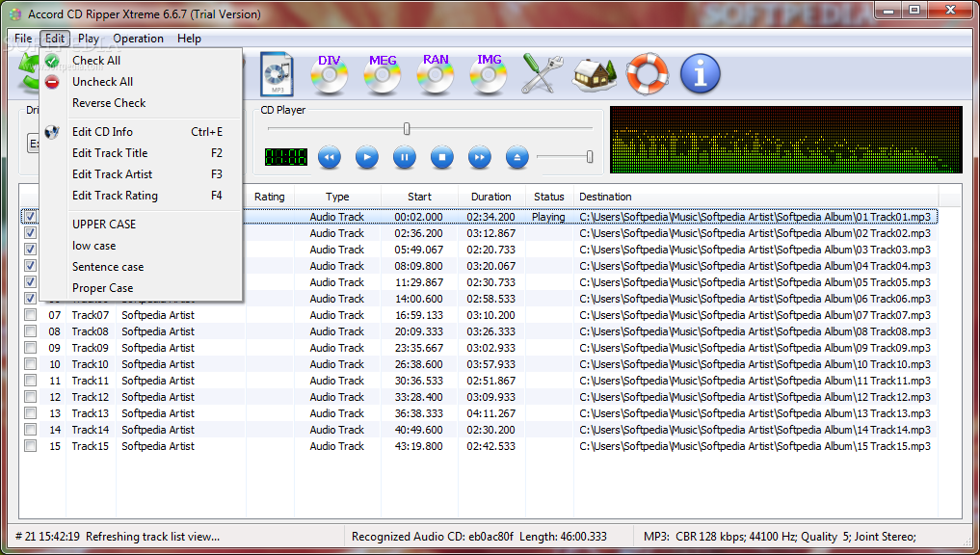
Task: Pause playback in CD Player
Action: click(405, 157)
